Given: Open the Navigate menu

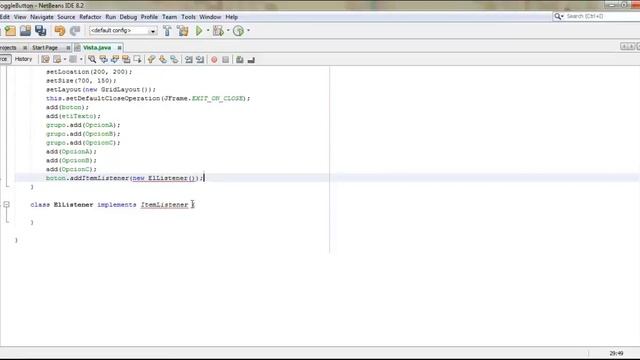Looking at the screenshot, I should [x=42, y=17].
